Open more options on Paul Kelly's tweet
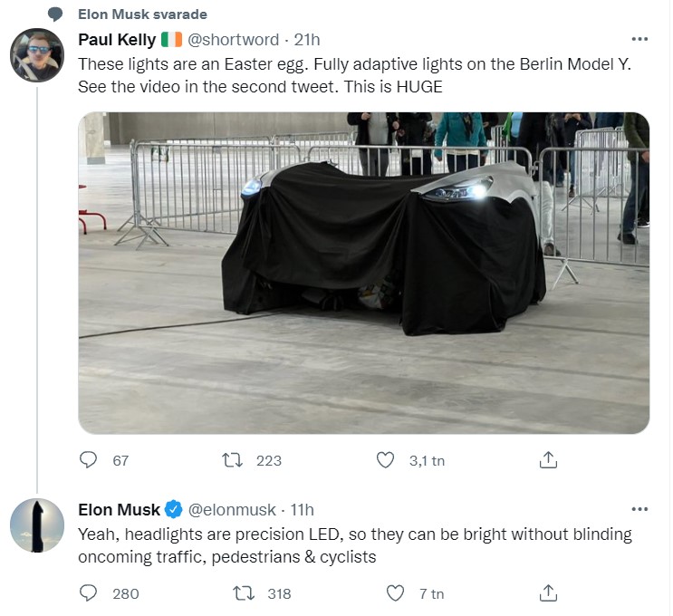 [639, 40]
